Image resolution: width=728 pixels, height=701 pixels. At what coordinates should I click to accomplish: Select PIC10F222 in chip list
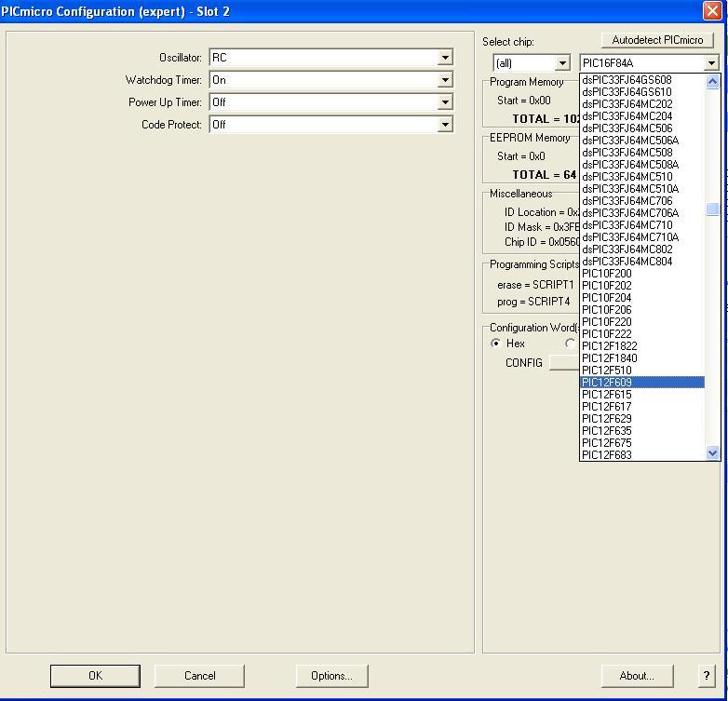(x=642, y=334)
